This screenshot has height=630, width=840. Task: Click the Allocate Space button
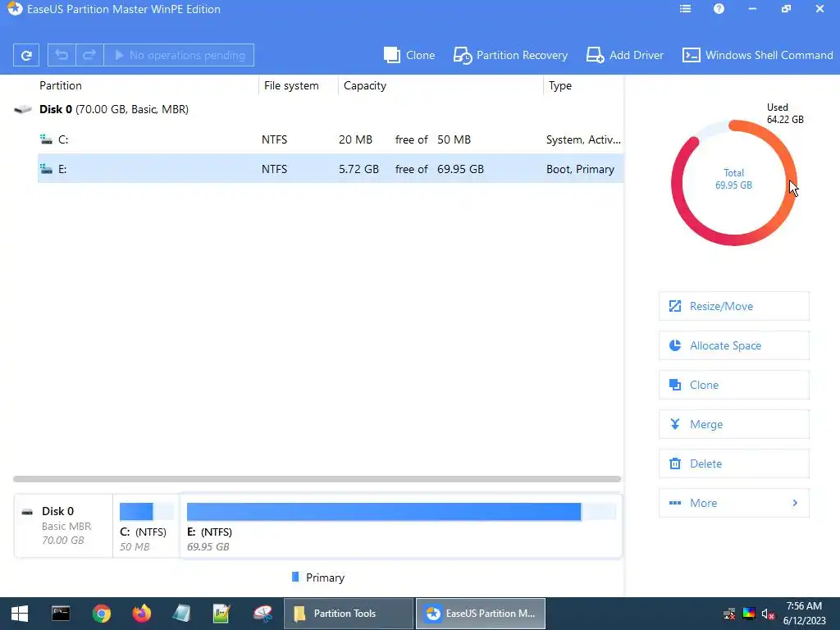pyautogui.click(x=734, y=345)
